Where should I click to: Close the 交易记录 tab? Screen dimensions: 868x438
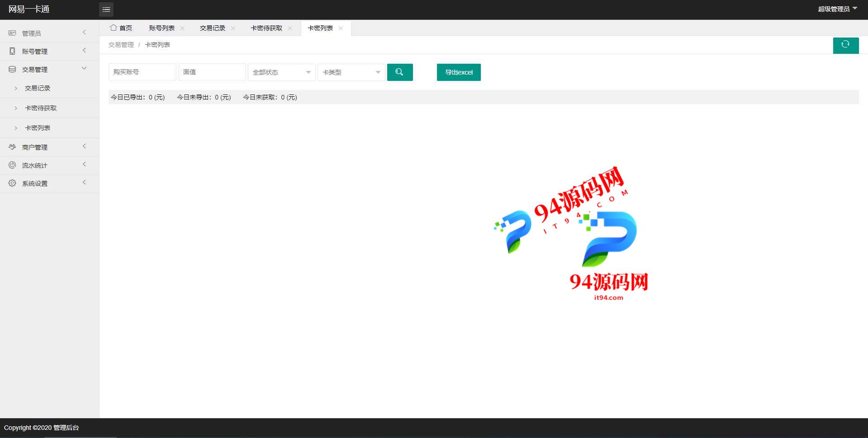(233, 28)
